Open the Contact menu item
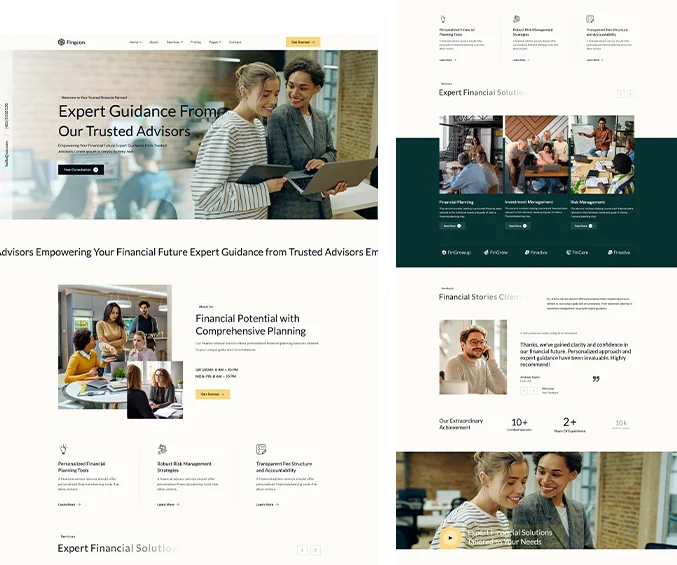Viewport: 677px width, 565px height. pyautogui.click(x=235, y=42)
